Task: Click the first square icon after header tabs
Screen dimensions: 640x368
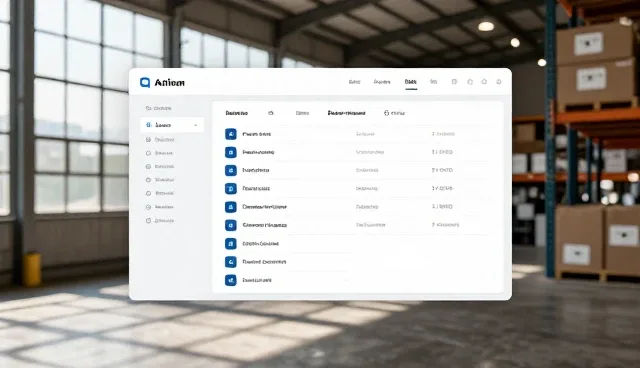Action: pyautogui.click(x=454, y=82)
